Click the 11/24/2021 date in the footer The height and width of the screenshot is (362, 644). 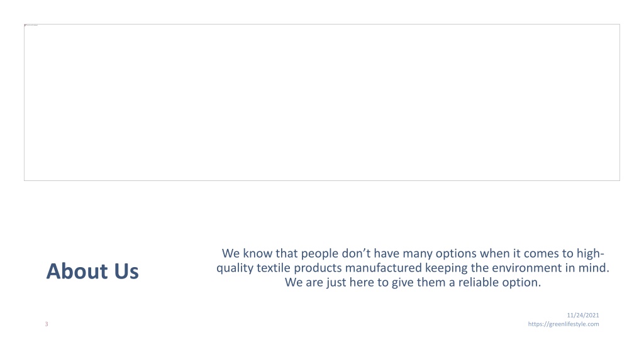coord(583,315)
